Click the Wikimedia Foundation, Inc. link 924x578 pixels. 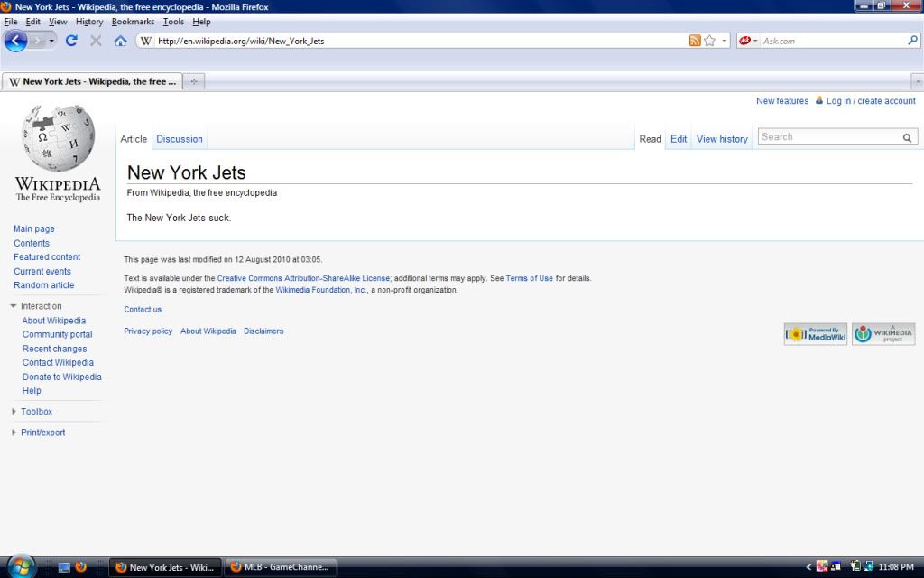tap(321, 290)
